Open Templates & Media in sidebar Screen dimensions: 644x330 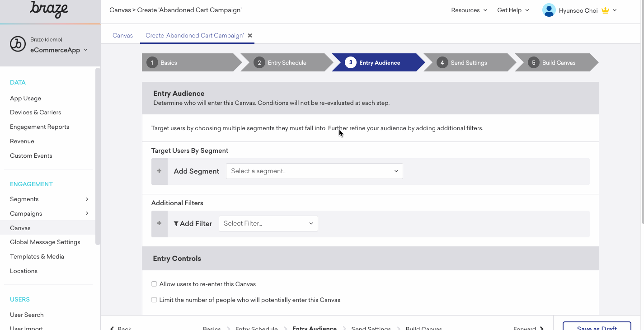coord(37,256)
